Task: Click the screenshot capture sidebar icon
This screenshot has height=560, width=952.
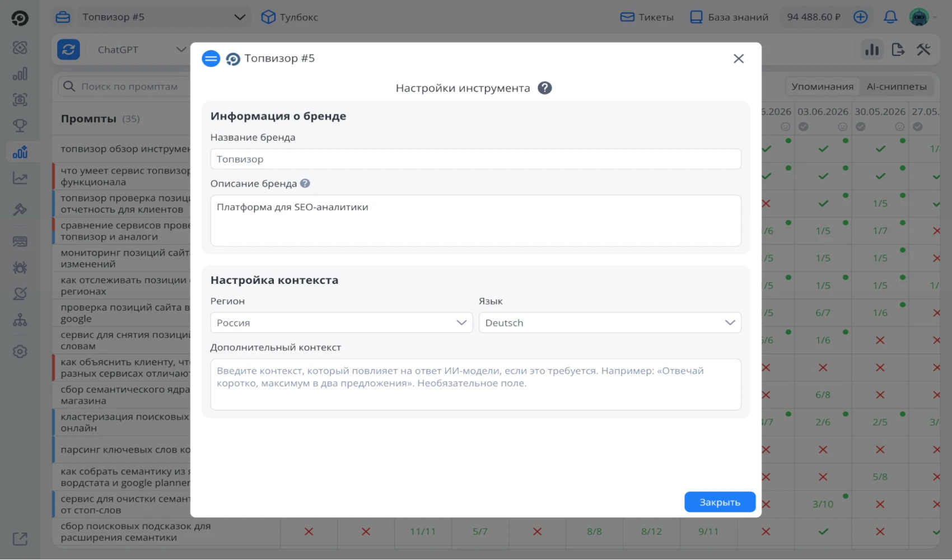Action: (20, 100)
